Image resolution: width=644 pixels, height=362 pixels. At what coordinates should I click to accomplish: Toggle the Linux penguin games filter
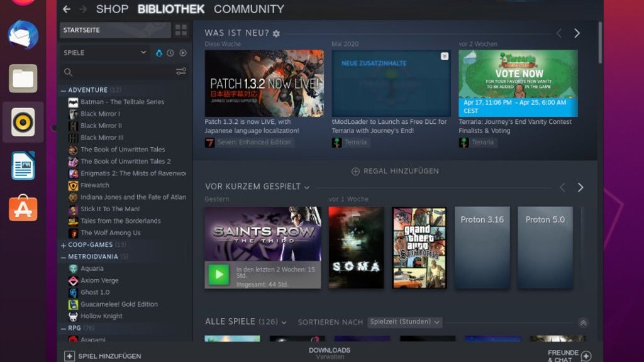coord(158,53)
